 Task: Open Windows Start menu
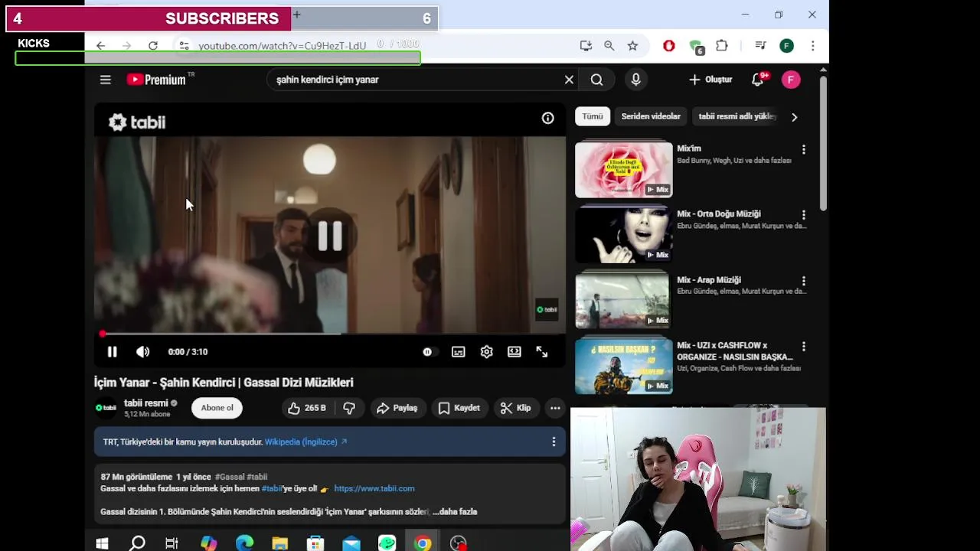click(102, 543)
